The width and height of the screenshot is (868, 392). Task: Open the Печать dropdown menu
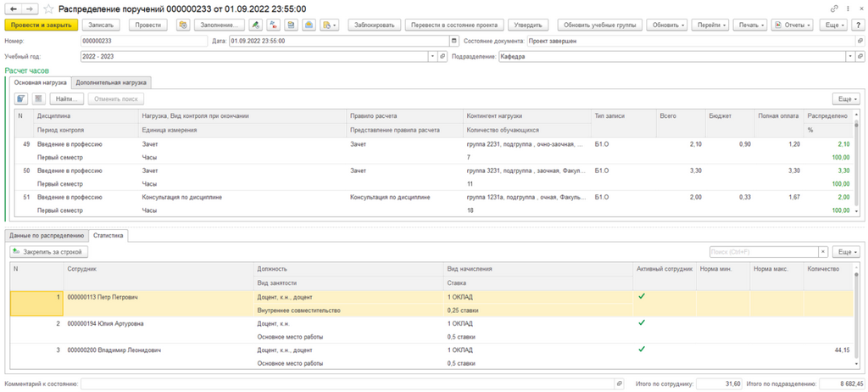click(752, 25)
